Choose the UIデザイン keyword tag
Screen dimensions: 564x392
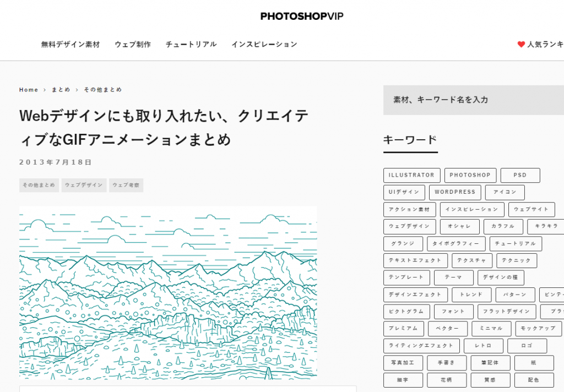404,192
